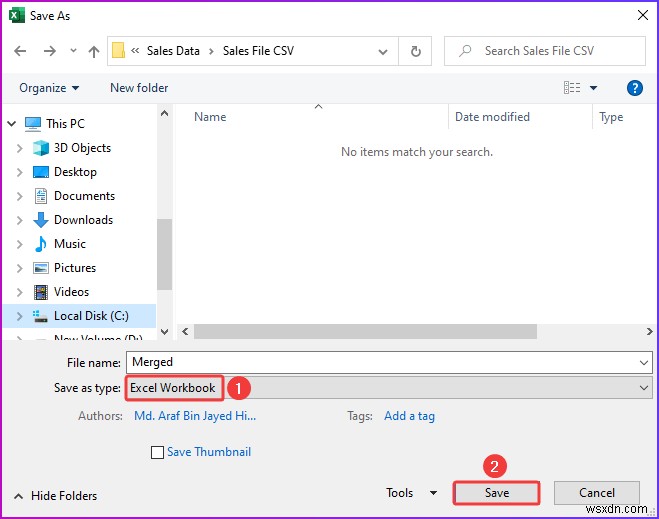659x519 pixels.
Task: Select Sales Data in the path
Action: pyautogui.click(x=173, y=51)
